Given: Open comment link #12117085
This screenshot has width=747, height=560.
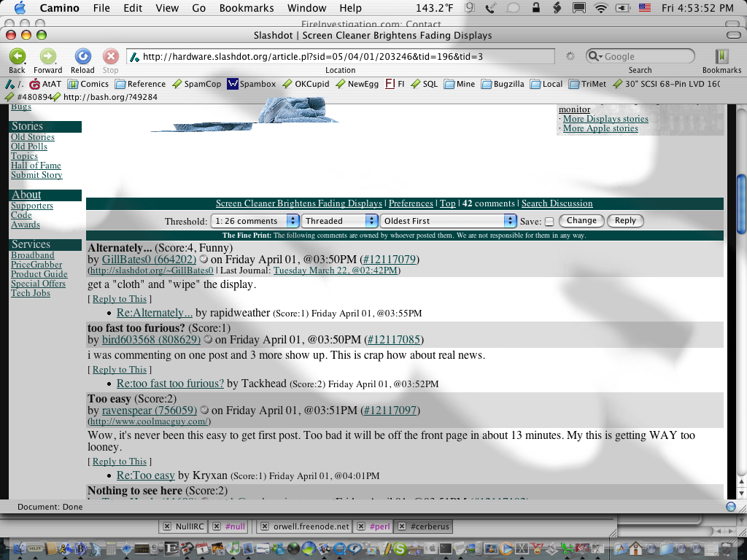Looking at the screenshot, I should [x=394, y=340].
